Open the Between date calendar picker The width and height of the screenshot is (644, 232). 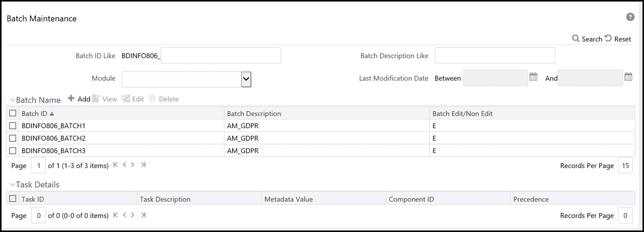(x=533, y=77)
